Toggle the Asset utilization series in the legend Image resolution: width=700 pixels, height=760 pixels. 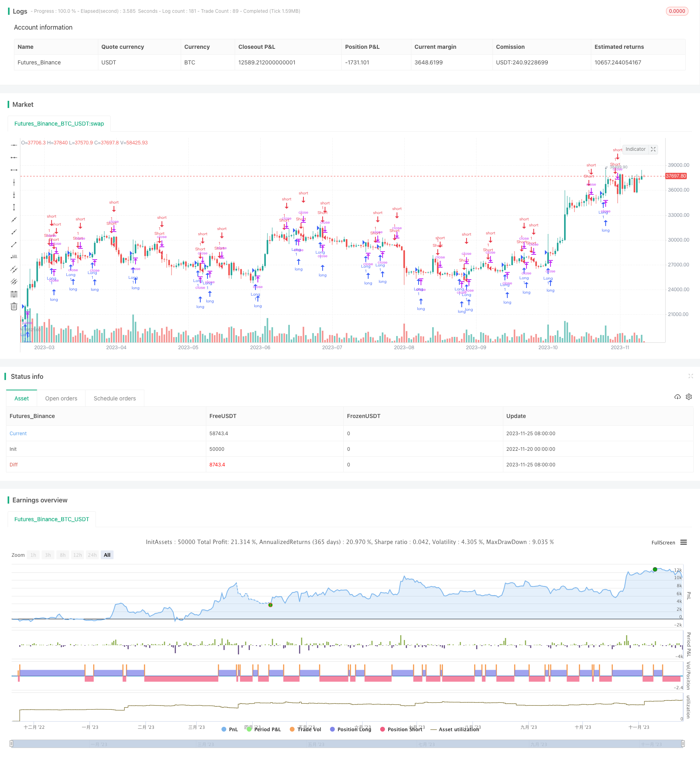click(455, 729)
